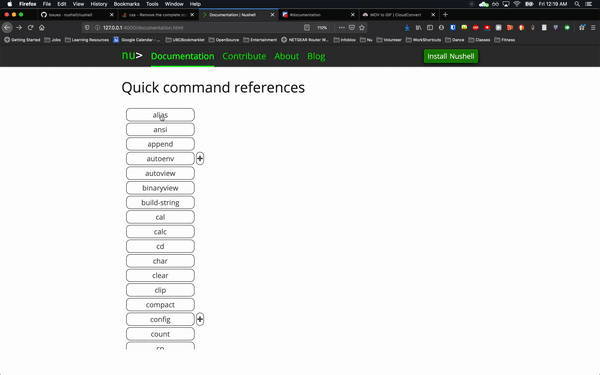Open the Apple menu logo
Image resolution: width=600 pixels, height=375 pixels.
pyautogui.click(x=10, y=4)
